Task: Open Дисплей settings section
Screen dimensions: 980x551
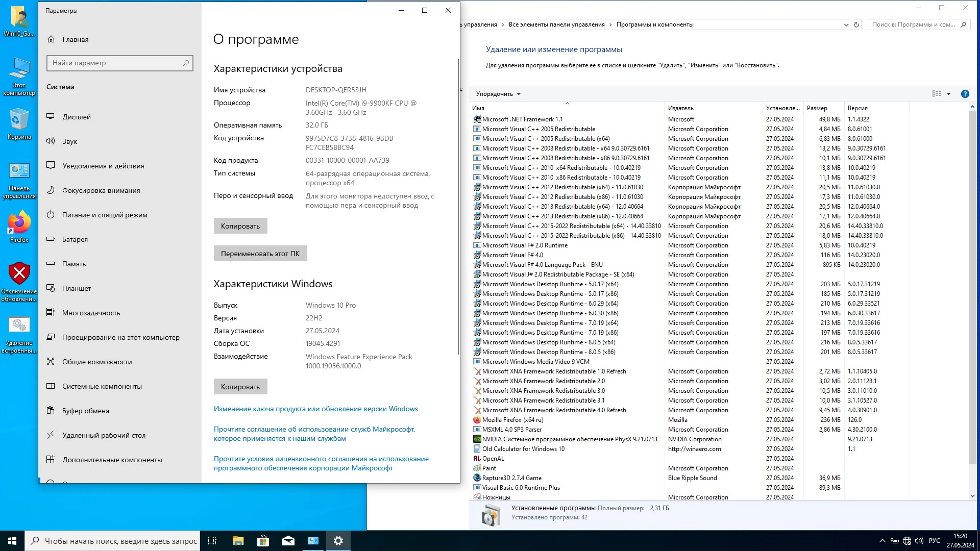Action: [77, 117]
